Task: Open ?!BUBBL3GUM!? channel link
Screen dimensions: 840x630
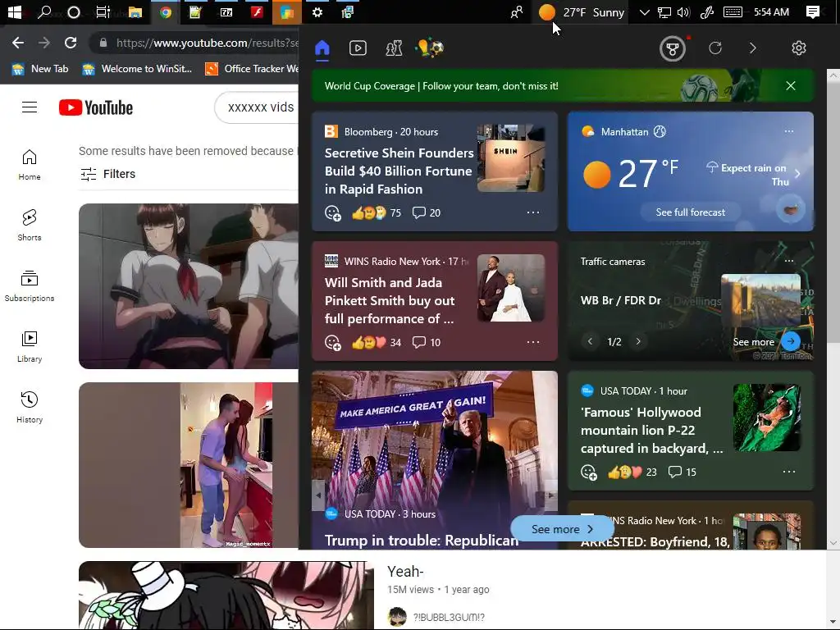Action: pyautogui.click(x=449, y=617)
